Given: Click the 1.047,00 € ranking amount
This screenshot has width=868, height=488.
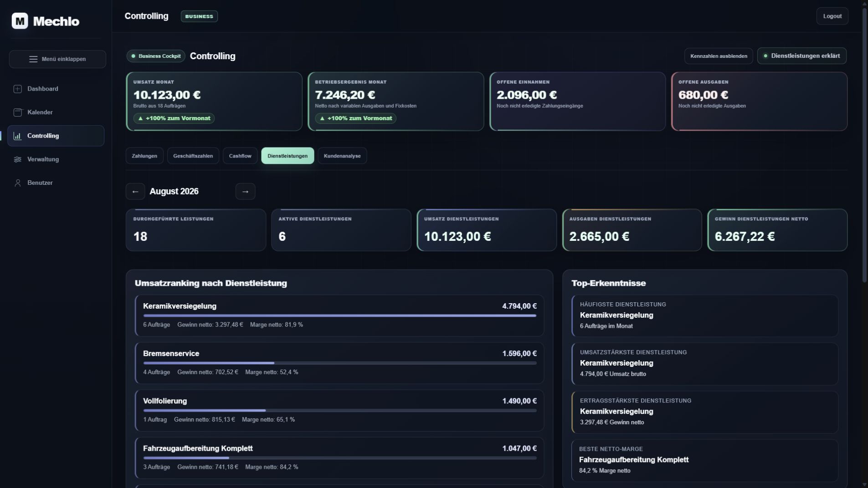Looking at the screenshot, I should coord(519,448).
